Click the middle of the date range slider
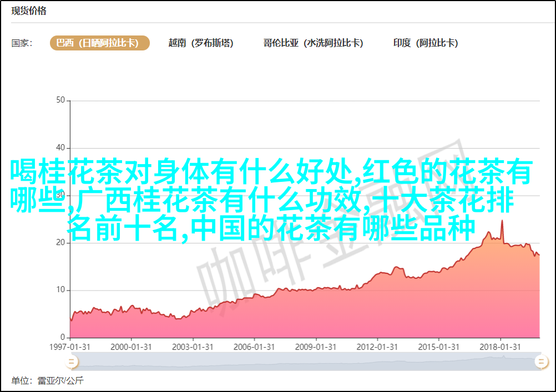 pyautogui.click(x=305, y=362)
